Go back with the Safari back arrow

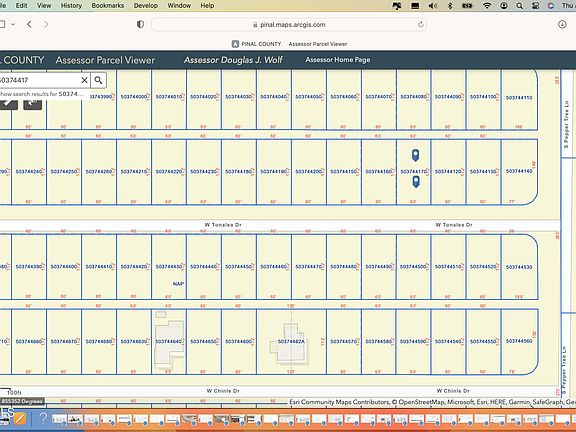click(x=29, y=24)
